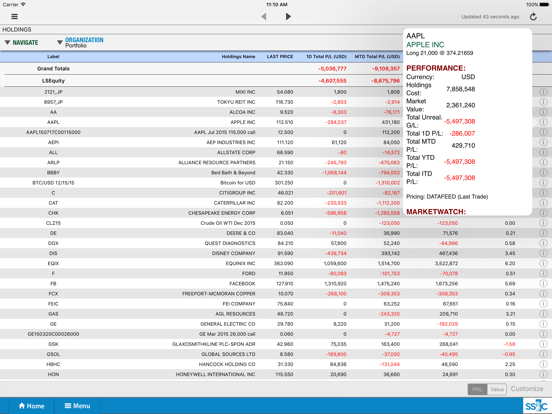The height and width of the screenshot is (414, 552).
Task: Open info icon for APPLE INC row
Action: (x=543, y=122)
